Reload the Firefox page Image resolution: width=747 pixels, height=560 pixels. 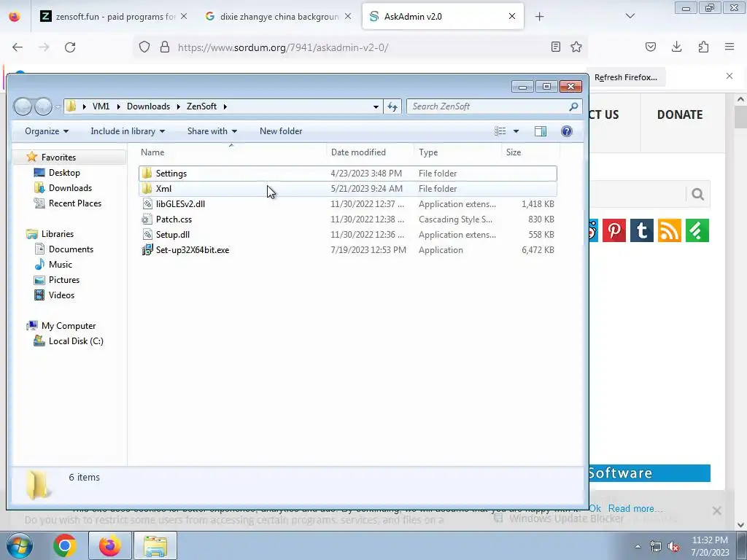(70, 47)
